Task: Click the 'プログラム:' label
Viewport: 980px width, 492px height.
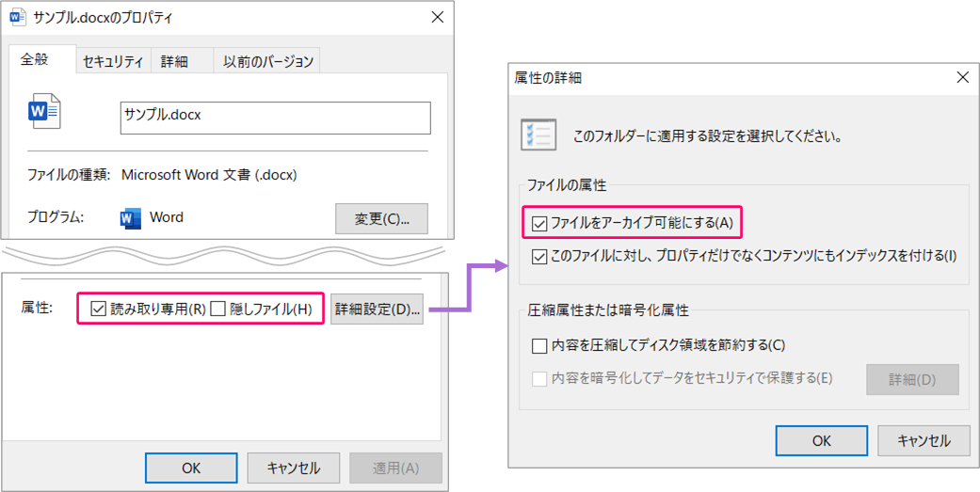Action: pyautogui.click(x=55, y=218)
